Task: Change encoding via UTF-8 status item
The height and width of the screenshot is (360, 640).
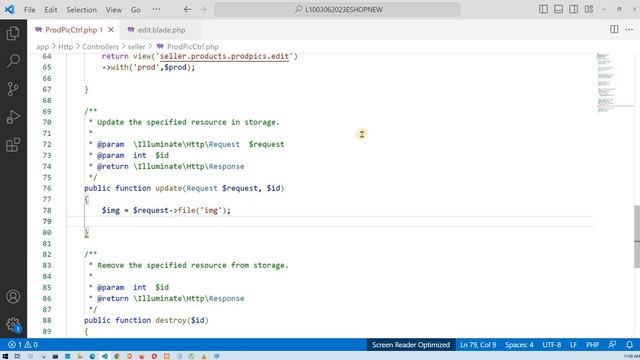Action: (551, 345)
